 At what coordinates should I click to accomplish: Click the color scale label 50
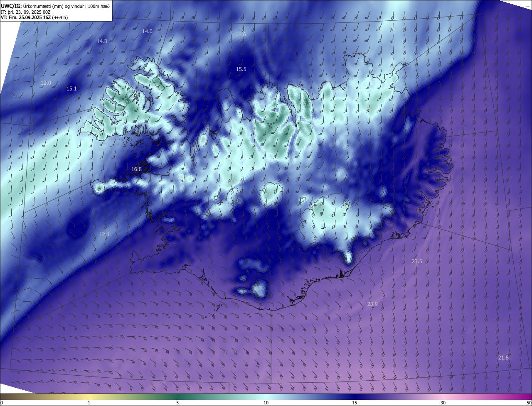[x=529, y=403]
